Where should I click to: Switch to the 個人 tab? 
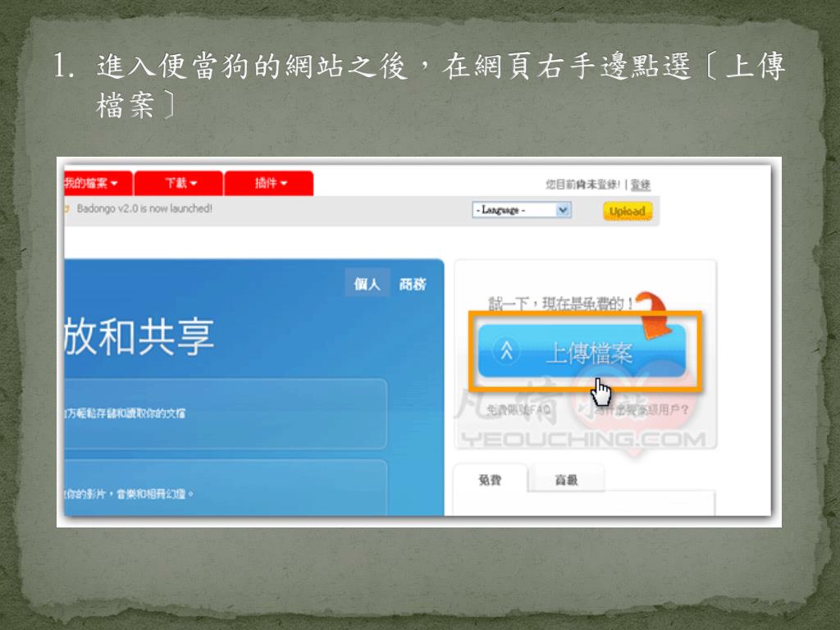click(x=367, y=283)
